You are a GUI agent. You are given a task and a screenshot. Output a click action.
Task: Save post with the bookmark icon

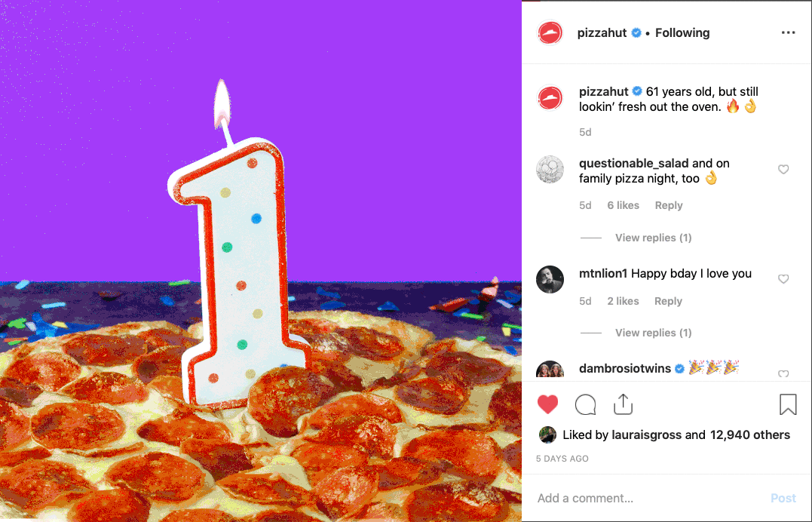(x=788, y=404)
